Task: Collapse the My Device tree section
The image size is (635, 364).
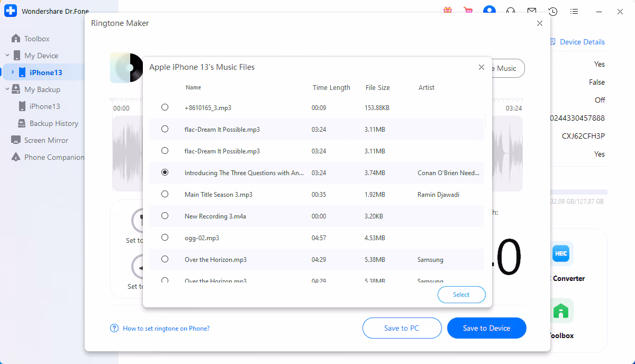Action: 7,56
